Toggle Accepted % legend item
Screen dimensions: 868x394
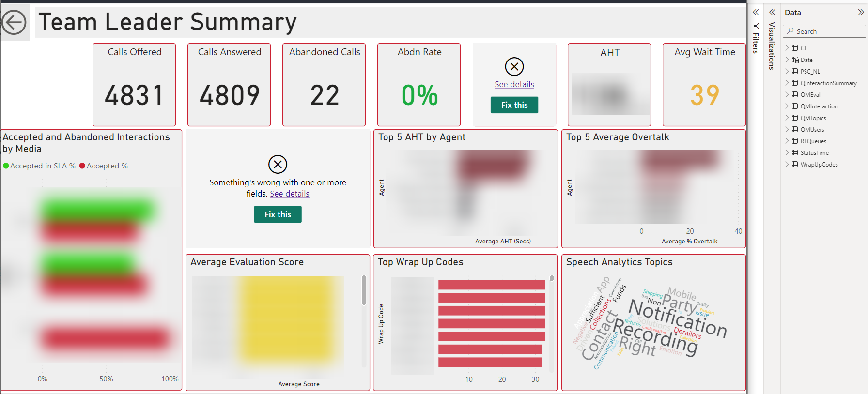click(x=104, y=166)
